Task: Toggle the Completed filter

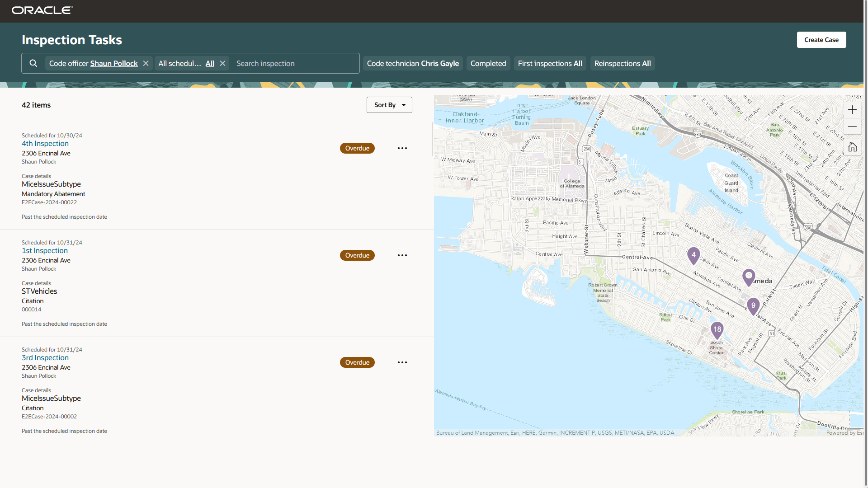Action: [488, 63]
